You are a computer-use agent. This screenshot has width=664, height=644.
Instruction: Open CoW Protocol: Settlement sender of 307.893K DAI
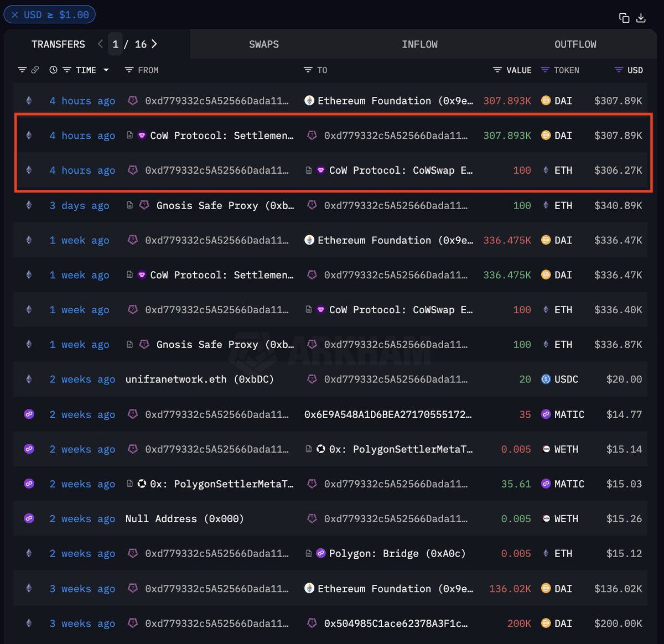(x=221, y=136)
